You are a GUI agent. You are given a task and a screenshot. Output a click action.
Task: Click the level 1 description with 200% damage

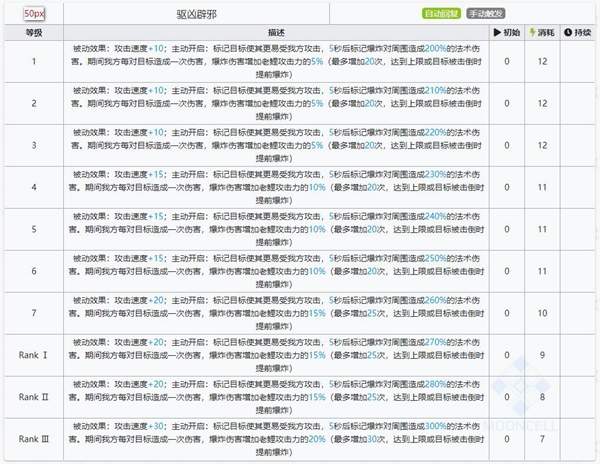click(276, 61)
